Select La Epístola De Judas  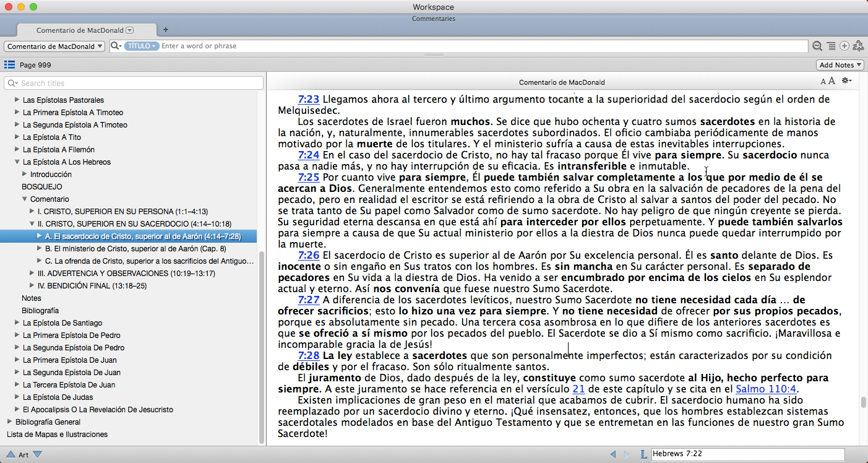click(58, 397)
